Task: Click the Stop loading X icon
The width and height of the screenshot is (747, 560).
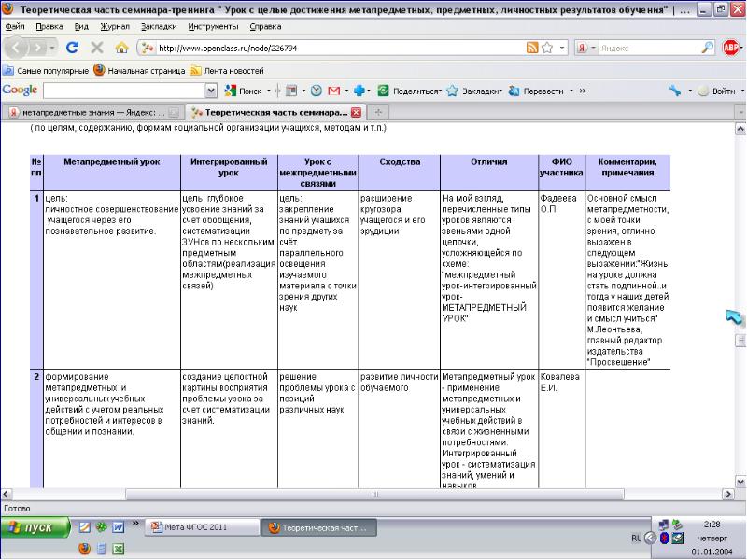Action: 96,47
